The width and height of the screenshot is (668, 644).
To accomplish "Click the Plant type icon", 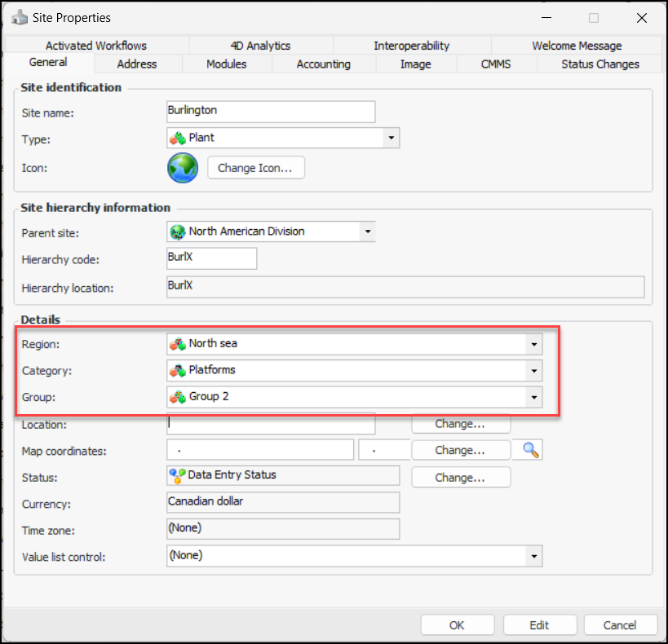I will [177, 139].
